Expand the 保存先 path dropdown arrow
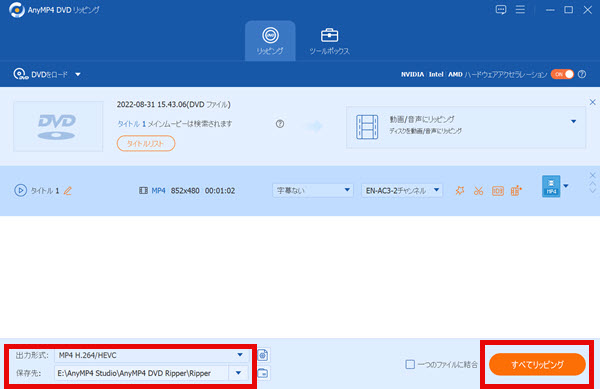 [238, 373]
